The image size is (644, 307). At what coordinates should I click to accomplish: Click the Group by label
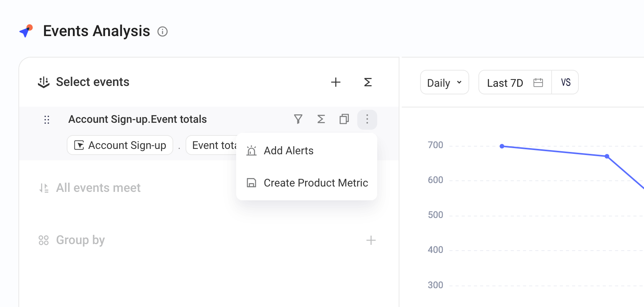point(80,240)
